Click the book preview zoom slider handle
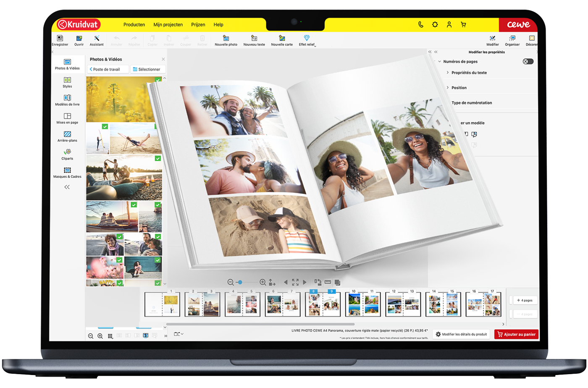This screenshot has height=388, width=588. [240, 283]
